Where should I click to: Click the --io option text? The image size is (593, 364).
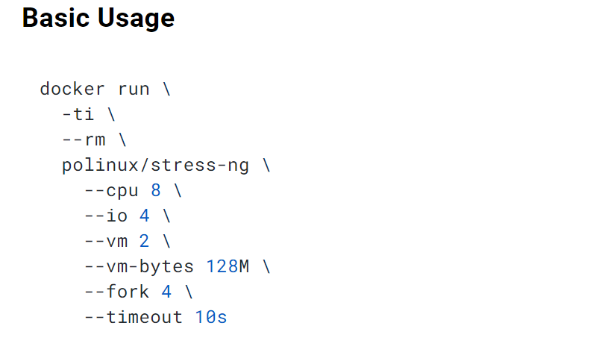click(x=106, y=216)
